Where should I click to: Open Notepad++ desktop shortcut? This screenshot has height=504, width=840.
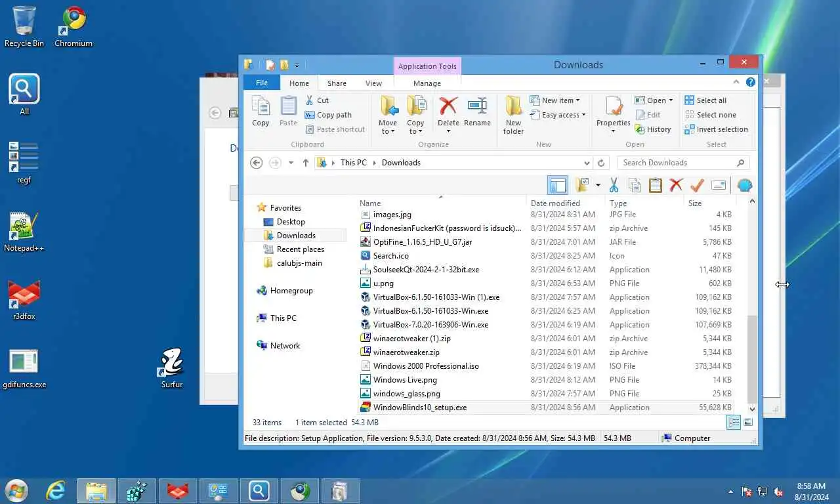click(x=24, y=231)
